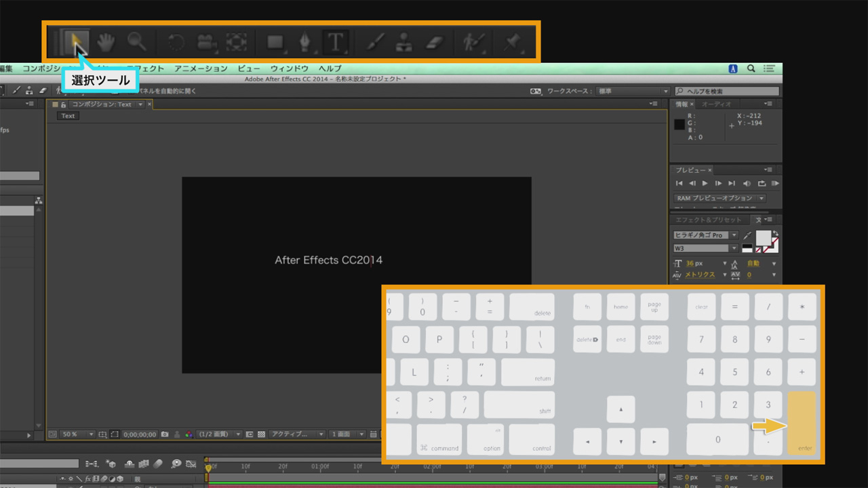Open grid and guide options icon
The width and height of the screenshot is (868, 488).
102,434
